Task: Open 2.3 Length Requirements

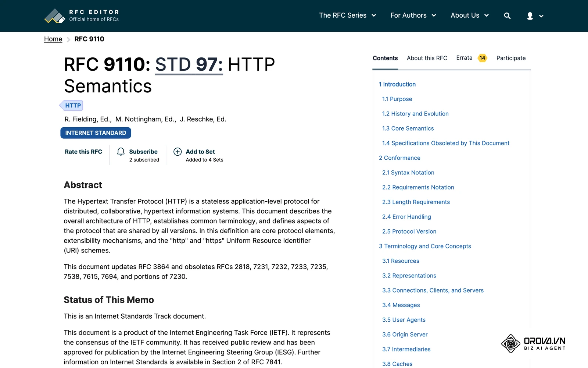Action: point(416,202)
